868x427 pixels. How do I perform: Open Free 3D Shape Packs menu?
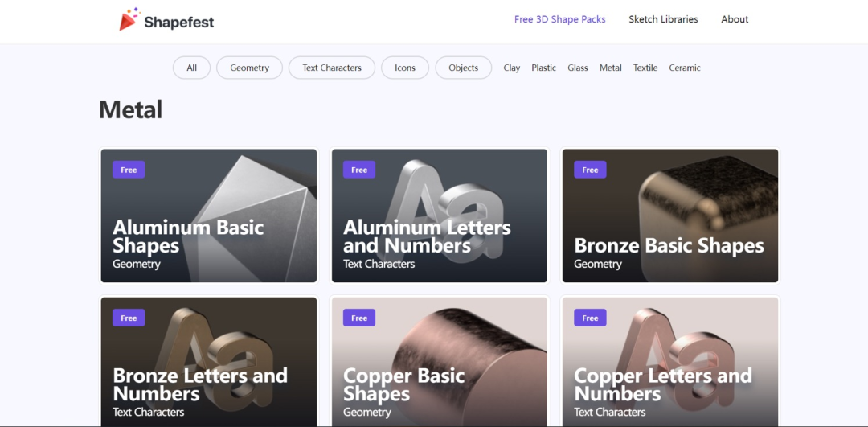559,19
